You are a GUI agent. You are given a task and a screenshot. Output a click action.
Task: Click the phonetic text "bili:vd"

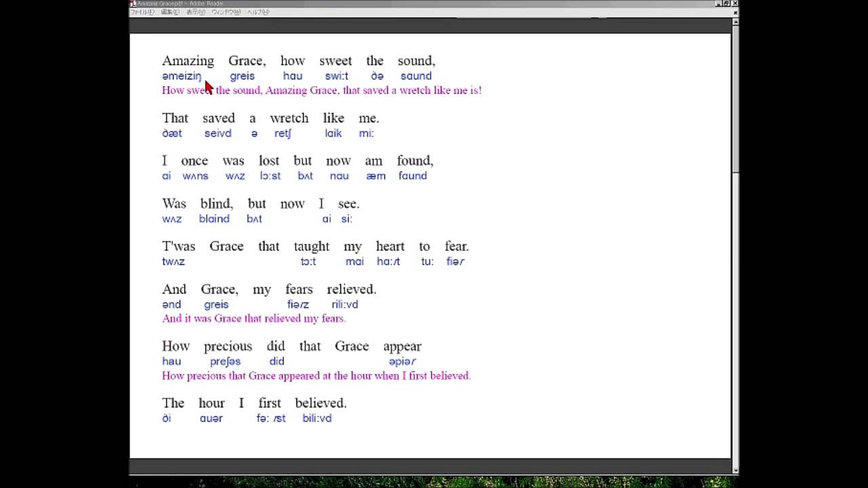[x=317, y=418]
